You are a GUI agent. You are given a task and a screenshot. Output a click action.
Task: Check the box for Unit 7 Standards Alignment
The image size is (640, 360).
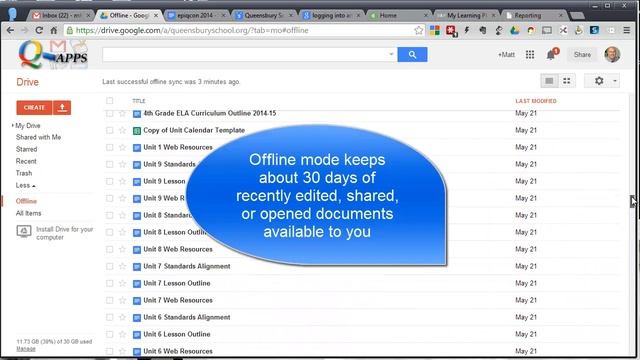tap(109, 266)
